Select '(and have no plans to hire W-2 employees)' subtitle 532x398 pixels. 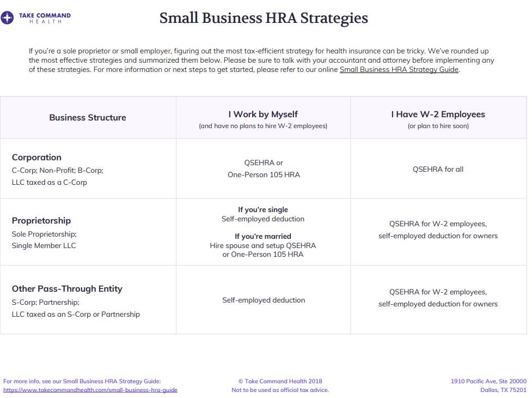pyautogui.click(x=263, y=126)
